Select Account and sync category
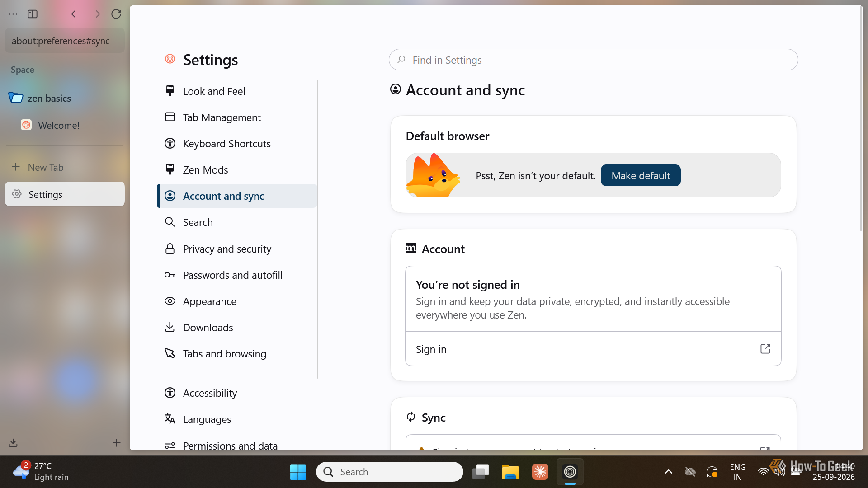Viewport: 868px width, 488px height. coord(237,196)
